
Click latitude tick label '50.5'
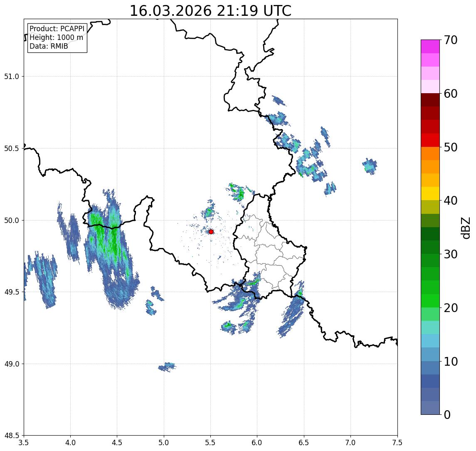click(11, 149)
